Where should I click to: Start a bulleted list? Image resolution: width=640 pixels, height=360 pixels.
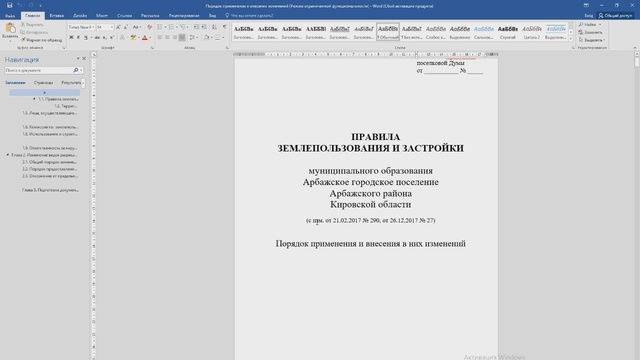click(160, 27)
